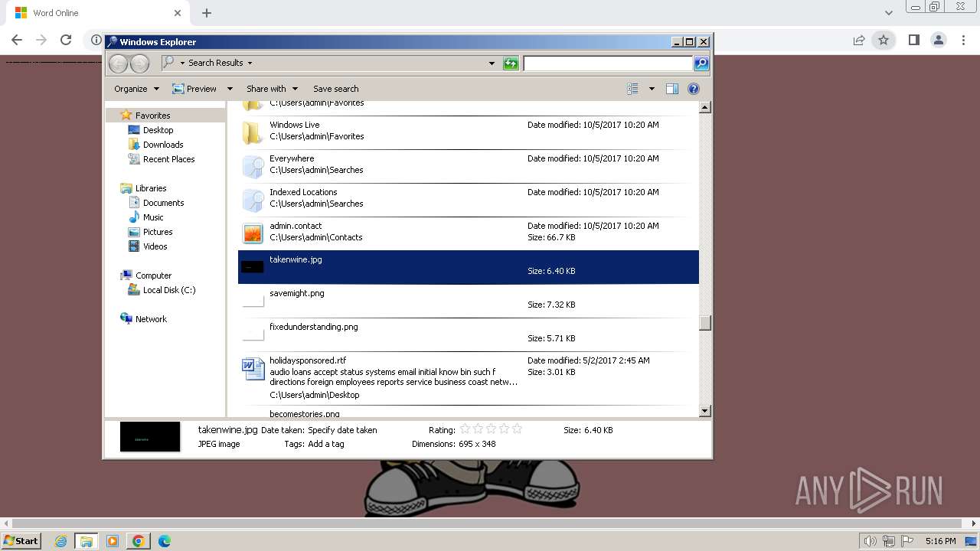Open Desktop in Favorites sidebar

coord(158,130)
